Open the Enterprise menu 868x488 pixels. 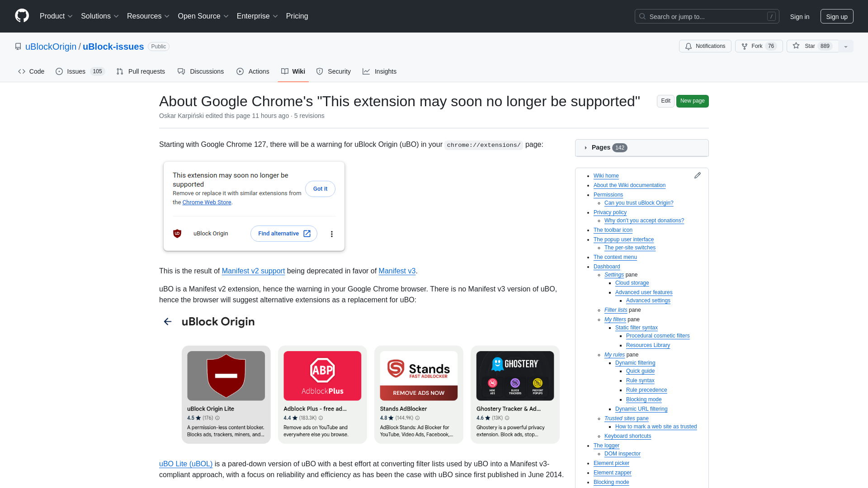(257, 16)
